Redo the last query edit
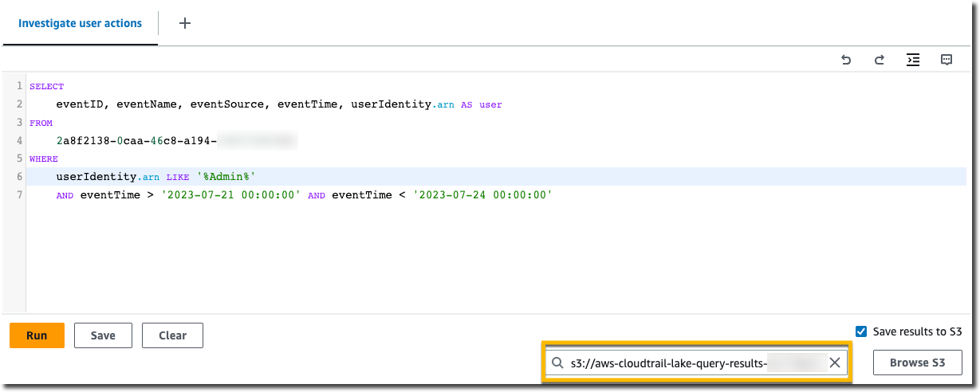Screen dimensions: 980x392 click(880, 60)
